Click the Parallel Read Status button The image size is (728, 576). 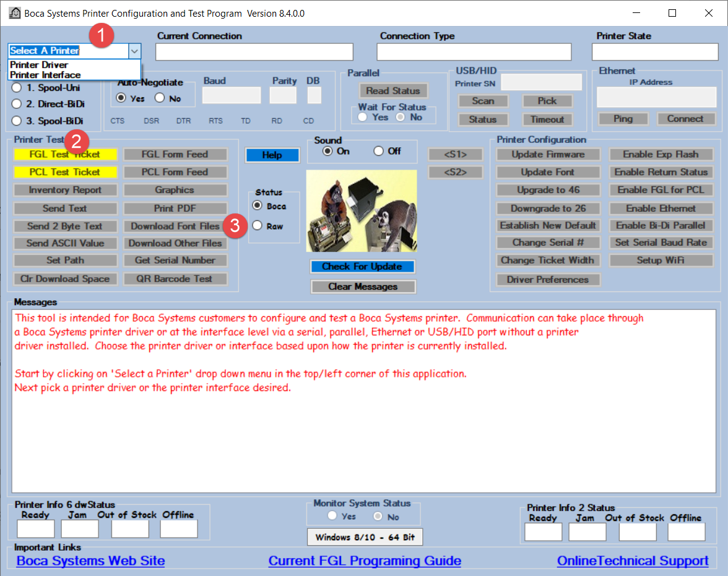393,91
